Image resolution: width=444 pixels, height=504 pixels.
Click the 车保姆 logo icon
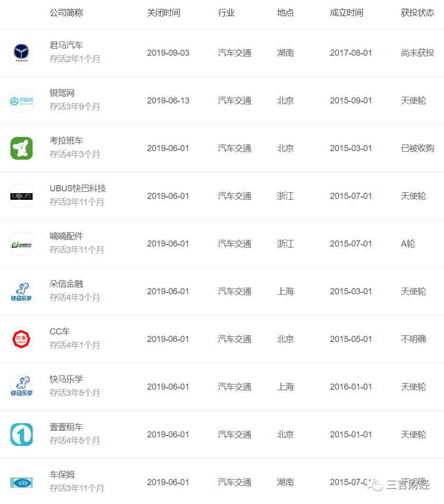[x=22, y=482]
